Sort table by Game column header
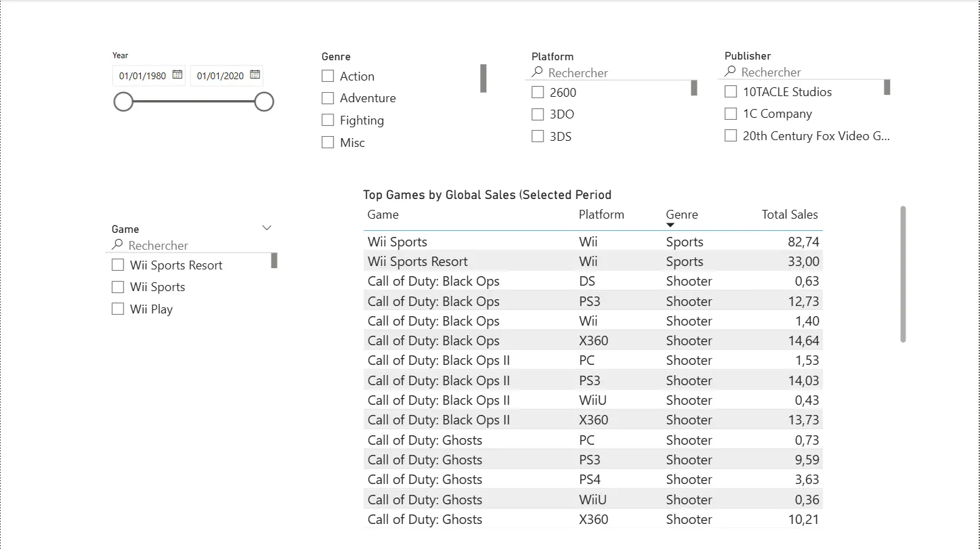 [x=383, y=215]
